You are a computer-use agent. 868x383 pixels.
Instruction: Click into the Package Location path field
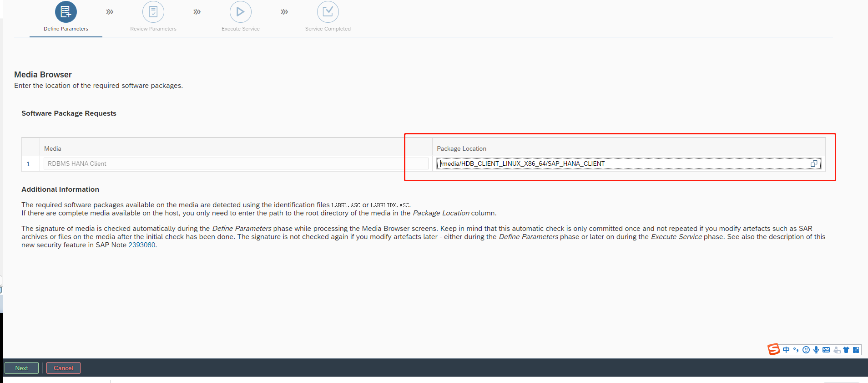(x=623, y=163)
